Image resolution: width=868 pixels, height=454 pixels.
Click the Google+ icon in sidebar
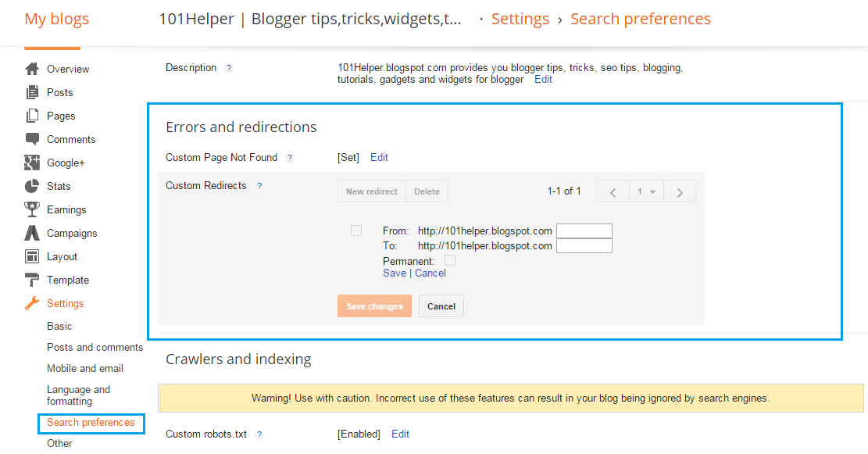tap(32, 163)
